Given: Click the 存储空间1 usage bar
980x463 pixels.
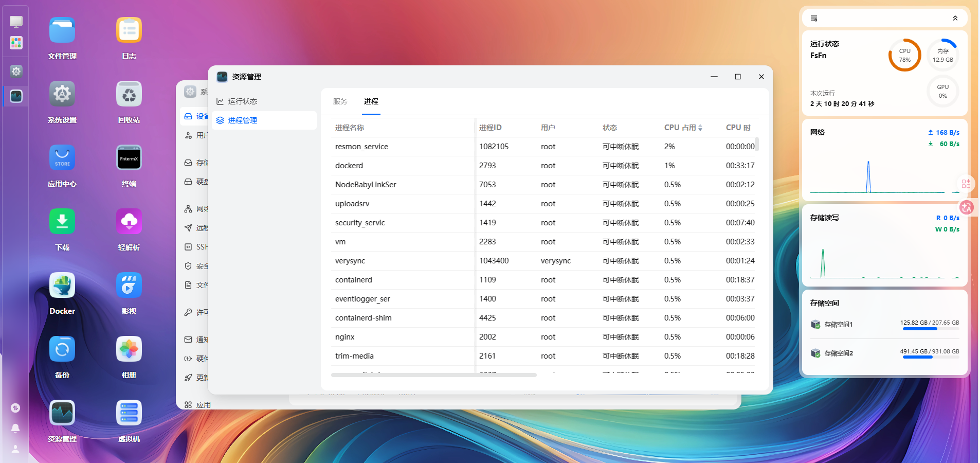Looking at the screenshot, I should (930, 329).
